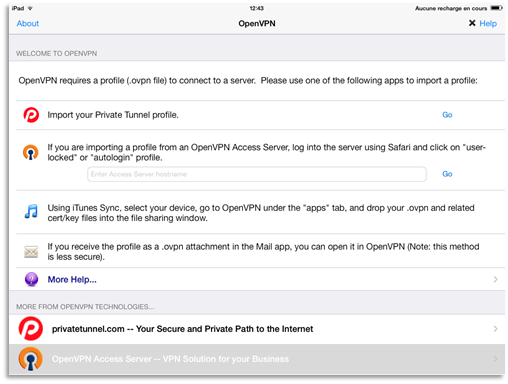Click large Private Tunnel logo at bottom
508x384 pixels.
31,329
